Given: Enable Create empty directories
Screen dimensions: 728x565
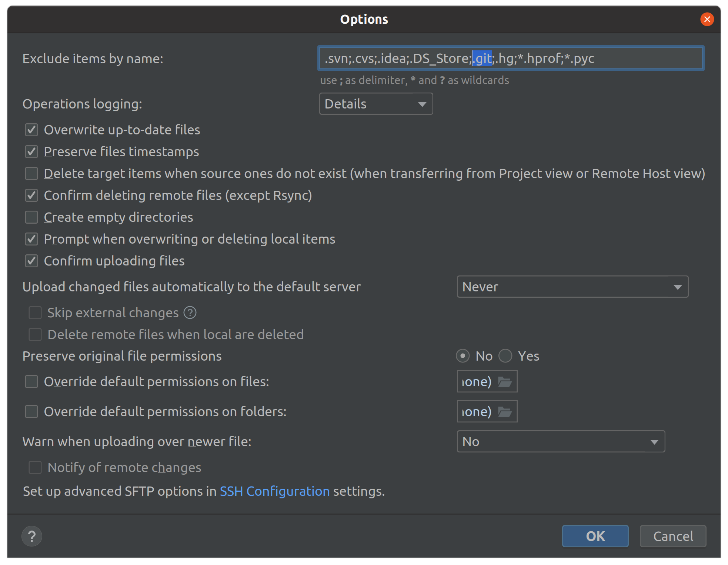Looking at the screenshot, I should (31, 217).
